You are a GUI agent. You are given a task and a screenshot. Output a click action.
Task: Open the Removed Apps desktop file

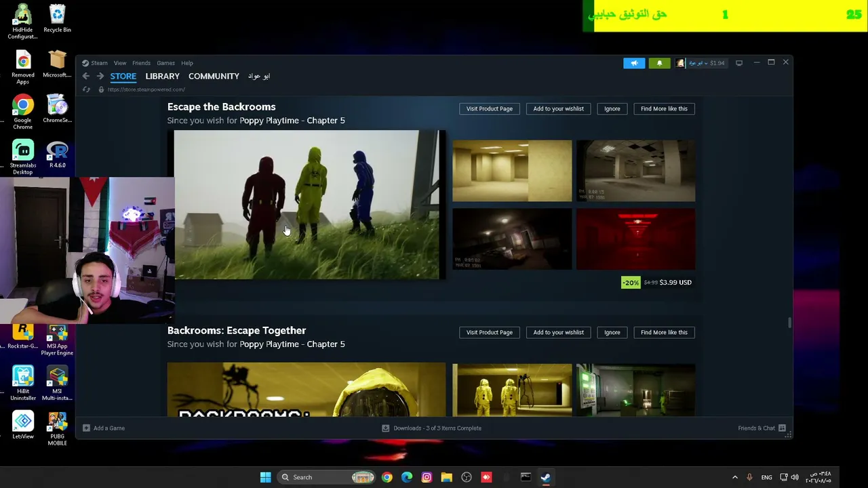[x=22, y=67]
